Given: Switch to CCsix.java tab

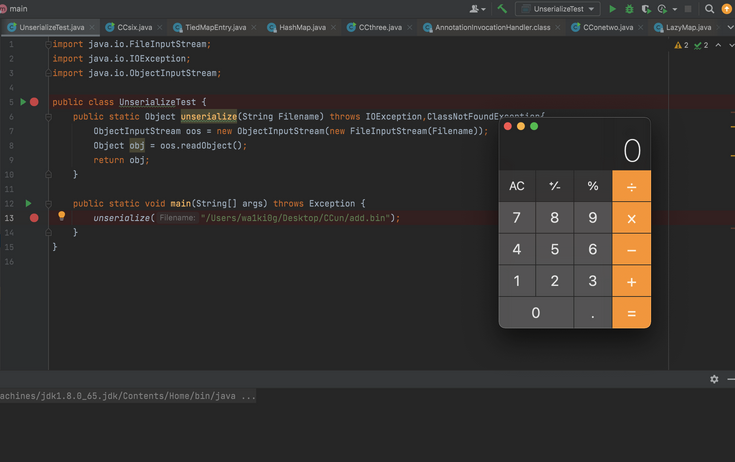Looking at the screenshot, I should 135,27.
